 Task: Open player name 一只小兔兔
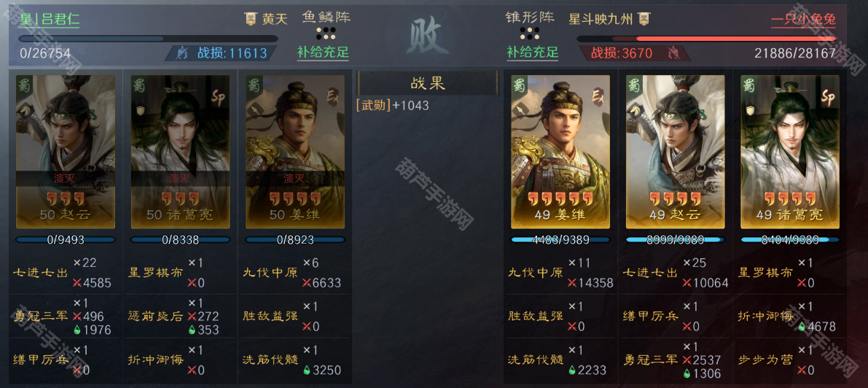[803, 20]
